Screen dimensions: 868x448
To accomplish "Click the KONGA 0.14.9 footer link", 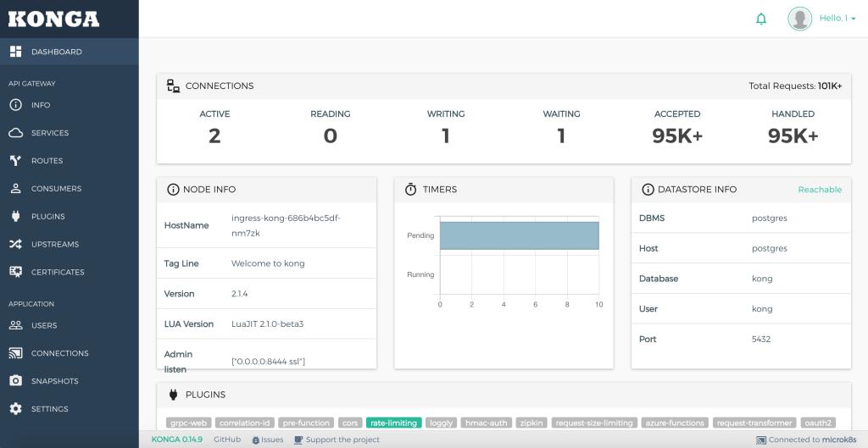I will click(x=176, y=440).
